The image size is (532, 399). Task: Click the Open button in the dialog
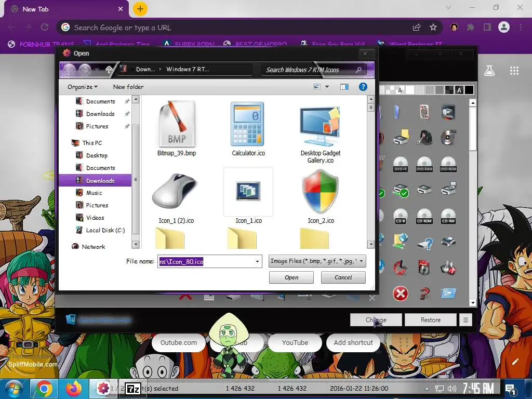point(291,277)
